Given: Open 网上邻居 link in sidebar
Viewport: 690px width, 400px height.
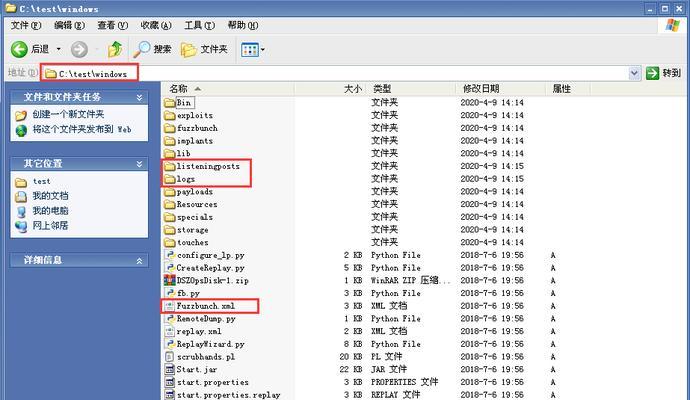Looking at the screenshot, I should pos(50,226).
